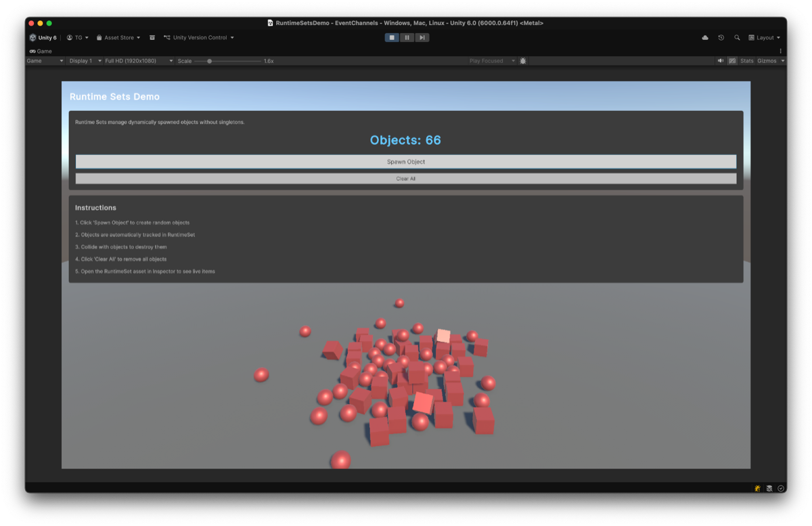Click the bug icon next to Play Focused
Screen dimensions: 812x526
522,61
